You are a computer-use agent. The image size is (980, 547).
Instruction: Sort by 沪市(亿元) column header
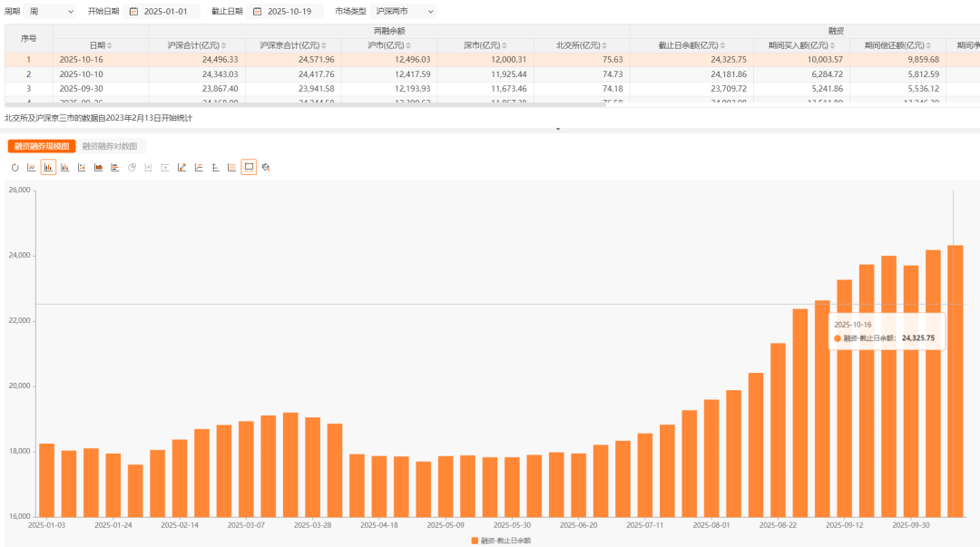[389, 44]
